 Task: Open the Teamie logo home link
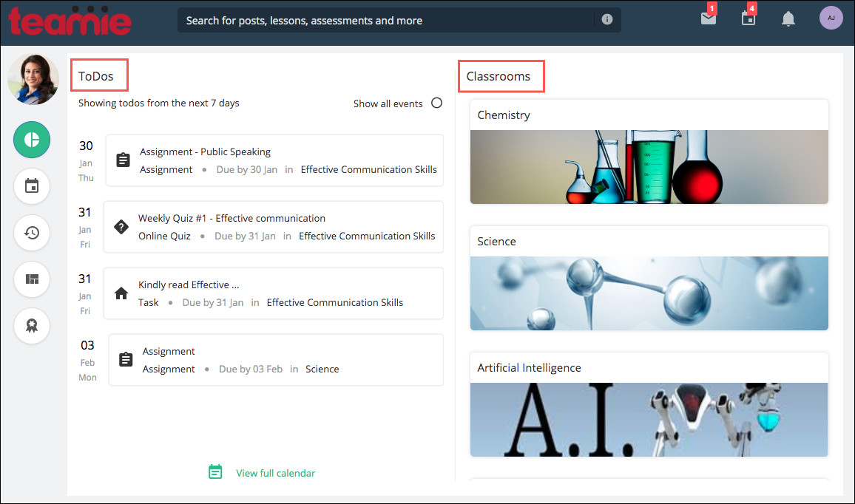pyautogui.click(x=70, y=21)
